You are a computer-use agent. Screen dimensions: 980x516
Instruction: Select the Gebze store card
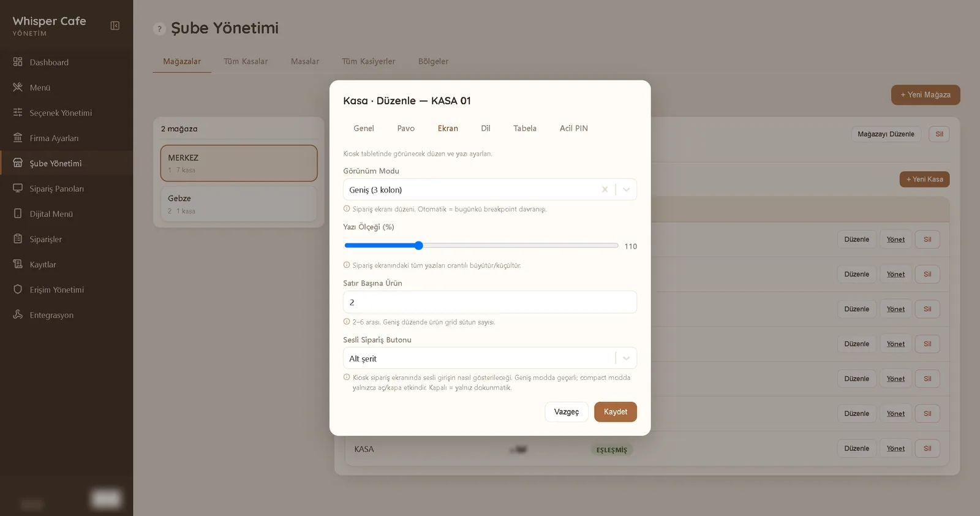point(239,204)
